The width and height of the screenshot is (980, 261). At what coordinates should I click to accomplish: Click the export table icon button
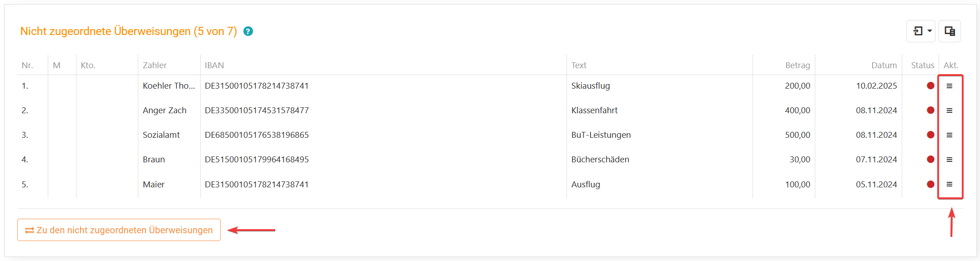[950, 31]
